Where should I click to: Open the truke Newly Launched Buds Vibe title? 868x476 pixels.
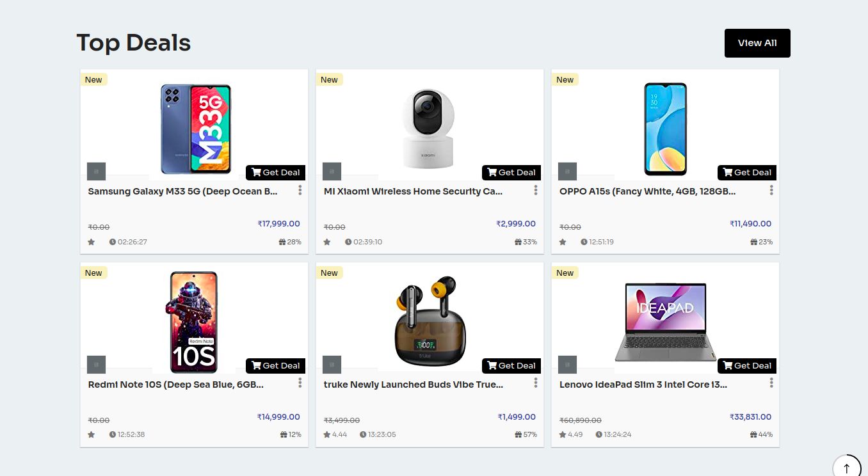pos(413,385)
